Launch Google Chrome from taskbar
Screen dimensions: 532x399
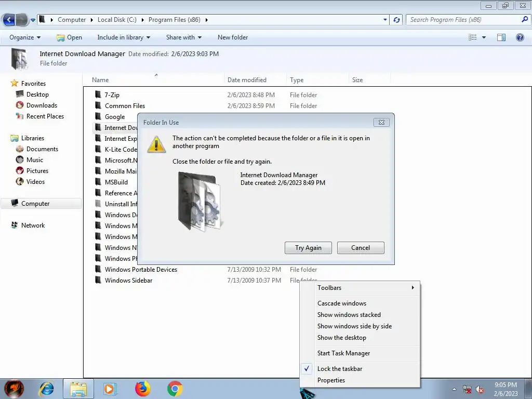point(175,389)
